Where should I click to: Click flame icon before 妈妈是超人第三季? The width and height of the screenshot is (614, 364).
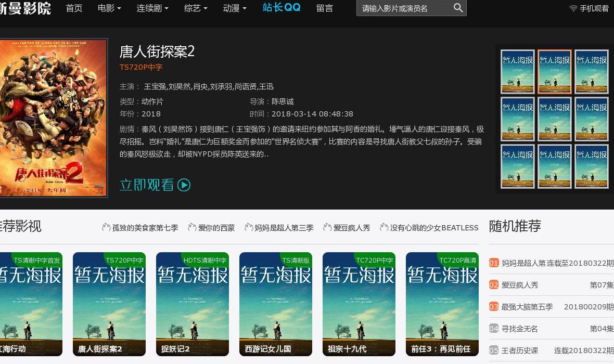click(249, 227)
